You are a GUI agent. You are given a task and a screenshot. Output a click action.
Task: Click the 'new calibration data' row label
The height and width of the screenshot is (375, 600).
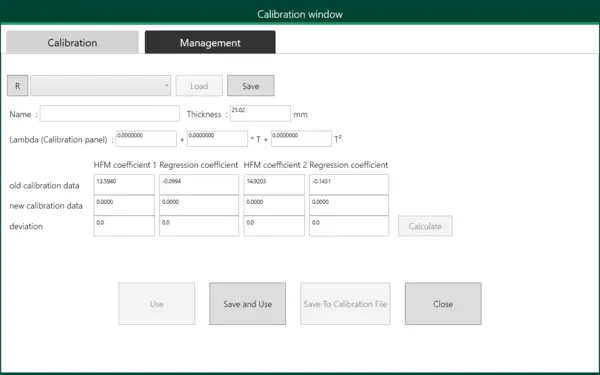click(46, 206)
